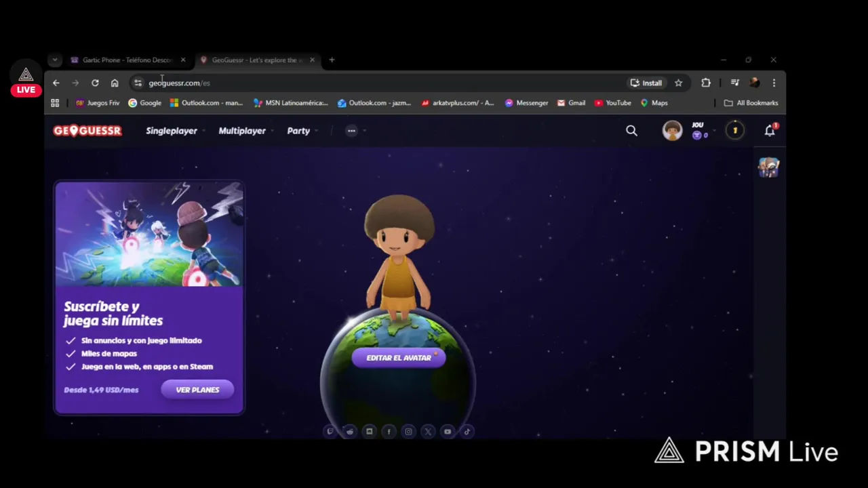
Task: Click the GeoGuessr logo
Action: (x=87, y=131)
